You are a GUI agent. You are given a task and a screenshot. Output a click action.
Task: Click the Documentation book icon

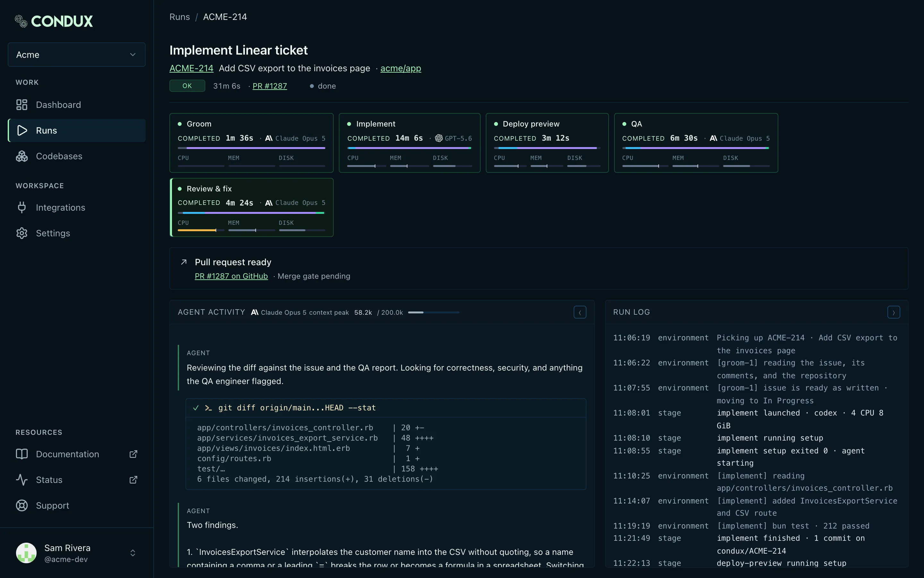22,454
